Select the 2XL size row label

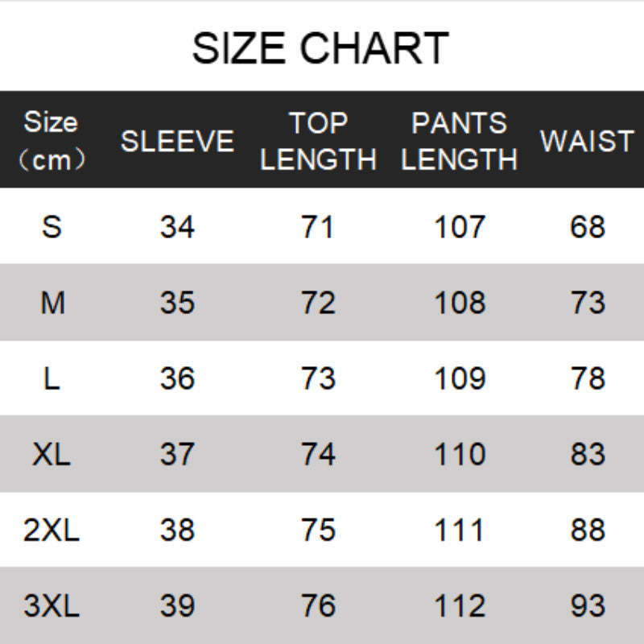(52, 530)
